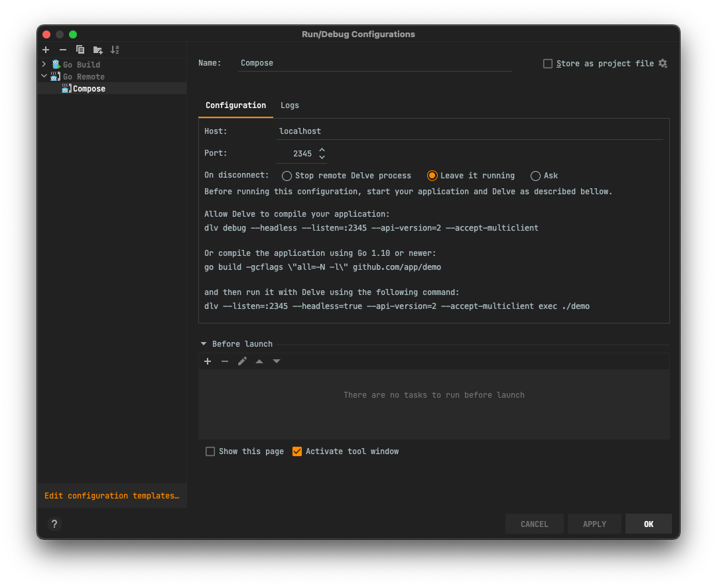Click the Name input field
Image resolution: width=717 pixels, height=588 pixels.
coord(375,63)
